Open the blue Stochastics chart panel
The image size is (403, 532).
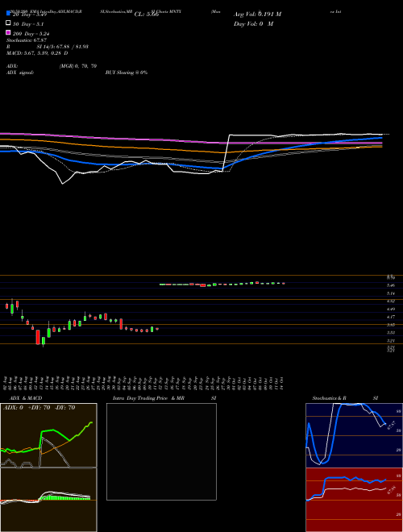[354, 435]
